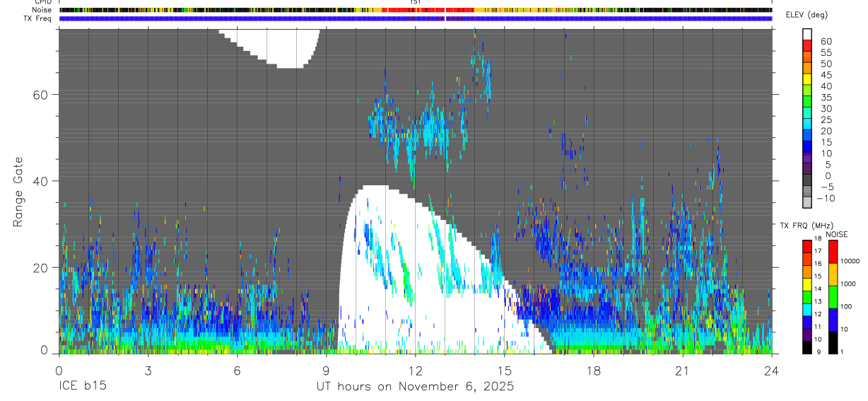The height and width of the screenshot is (401, 868).
Task: Click the '10000' value in the NOISE legend
Action: [850, 261]
